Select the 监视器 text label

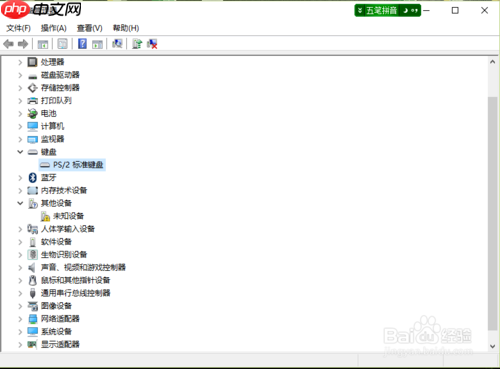pos(52,139)
